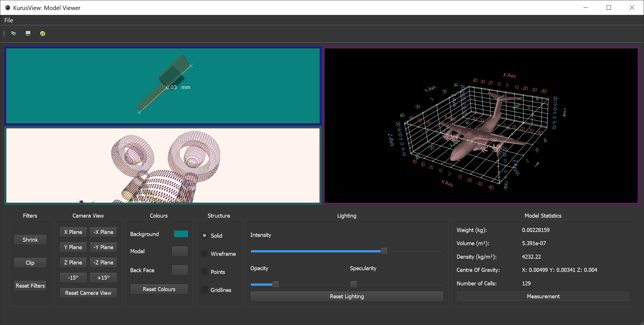
Task: Open a model file using the folder icon
Action: [13, 34]
